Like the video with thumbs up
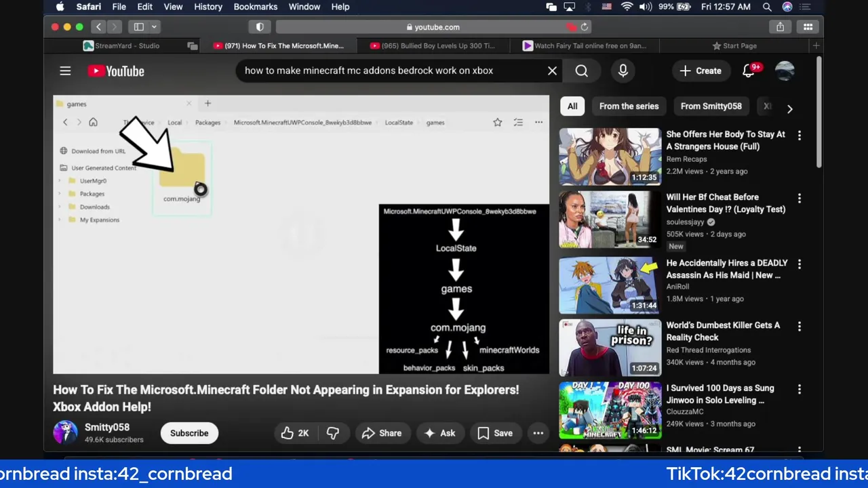The width and height of the screenshot is (868, 488). point(295,433)
